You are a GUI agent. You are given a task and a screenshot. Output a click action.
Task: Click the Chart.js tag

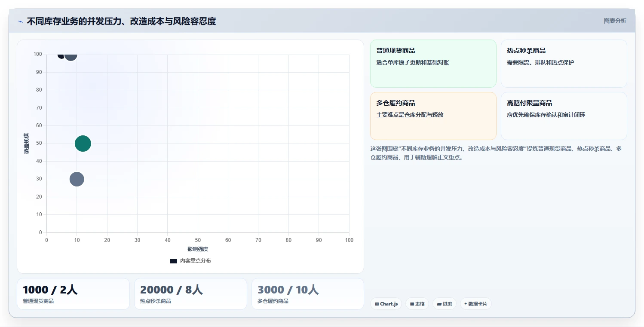coord(386,304)
